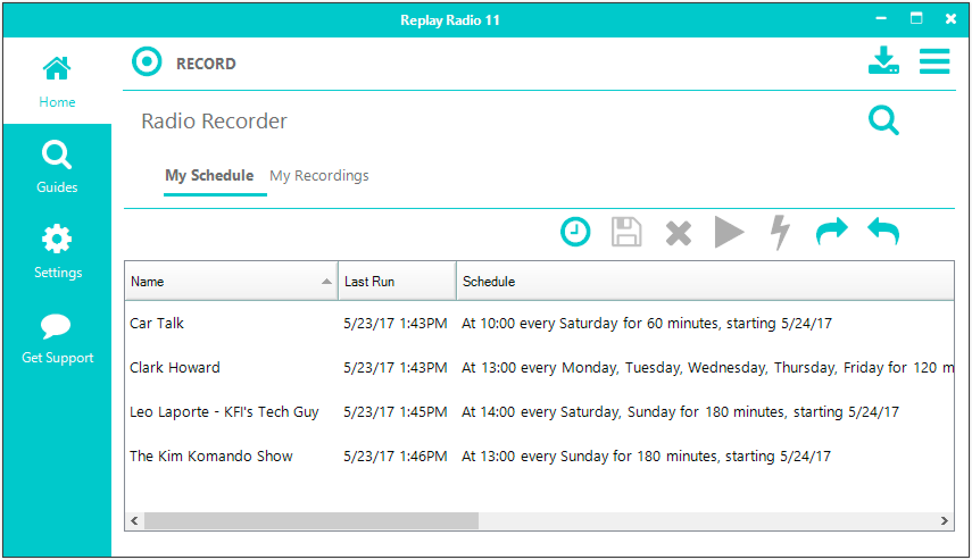
Task: Switch to the My Recordings tab
Action: click(x=320, y=175)
